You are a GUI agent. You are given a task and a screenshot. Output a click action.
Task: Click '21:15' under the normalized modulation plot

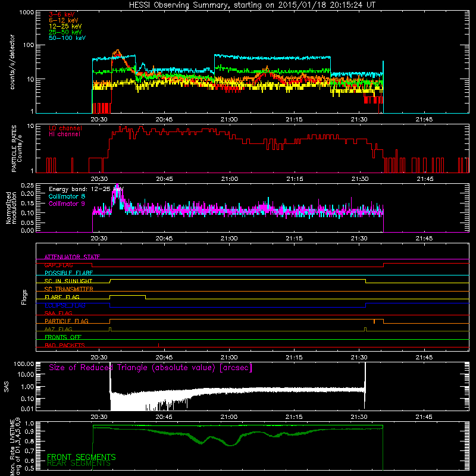pos(294,239)
